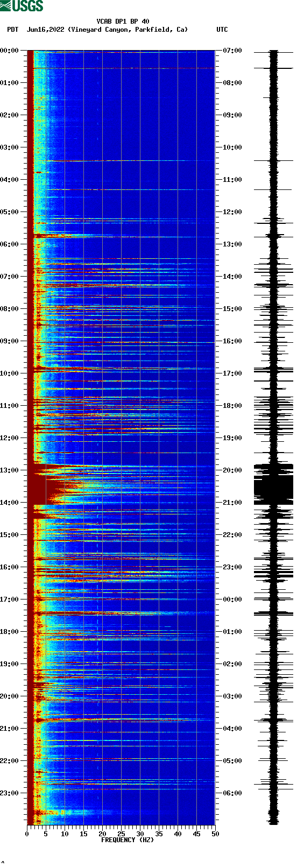Click the 50 Hz tick label
Screen dimensions: 297x868
tap(215, 834)
